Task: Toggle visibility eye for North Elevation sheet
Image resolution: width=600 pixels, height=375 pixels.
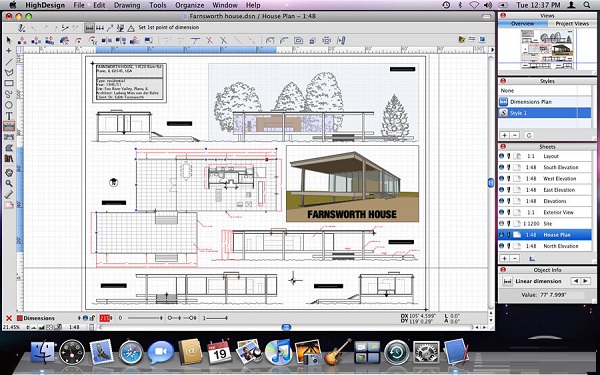Action: pos(502,246)
